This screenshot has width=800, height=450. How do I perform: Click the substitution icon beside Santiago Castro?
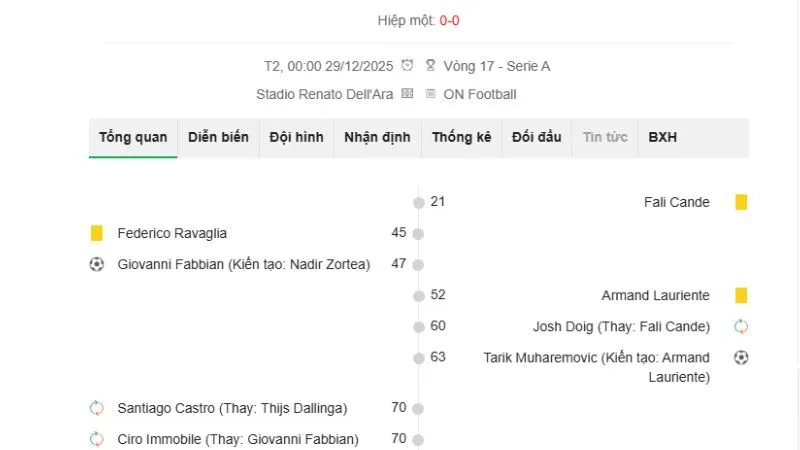tap(97, 408)
